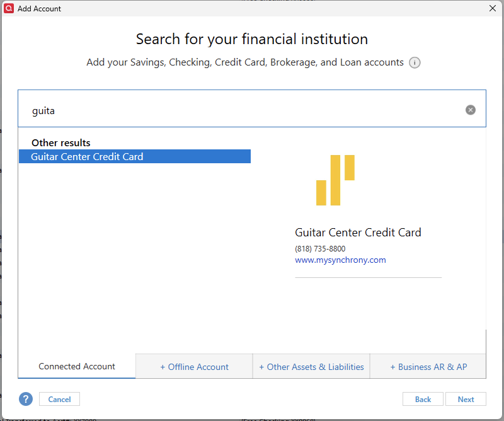
Task: Clear the search field with the X icon
Action: 470,110
